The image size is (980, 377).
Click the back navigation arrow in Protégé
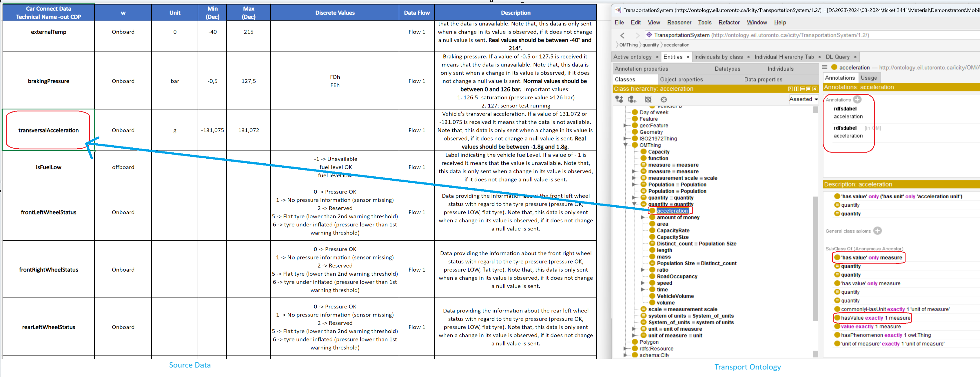[622, 35]
